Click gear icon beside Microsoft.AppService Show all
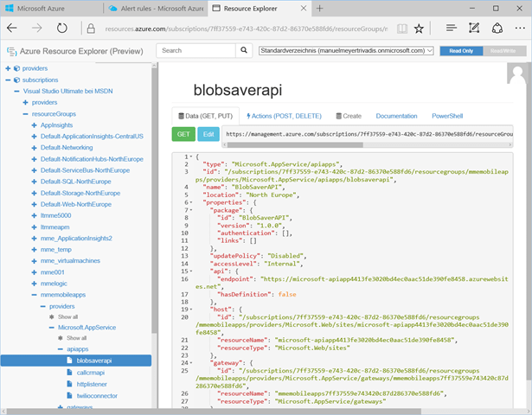532x415 pixels. click(x=61, y=338)
